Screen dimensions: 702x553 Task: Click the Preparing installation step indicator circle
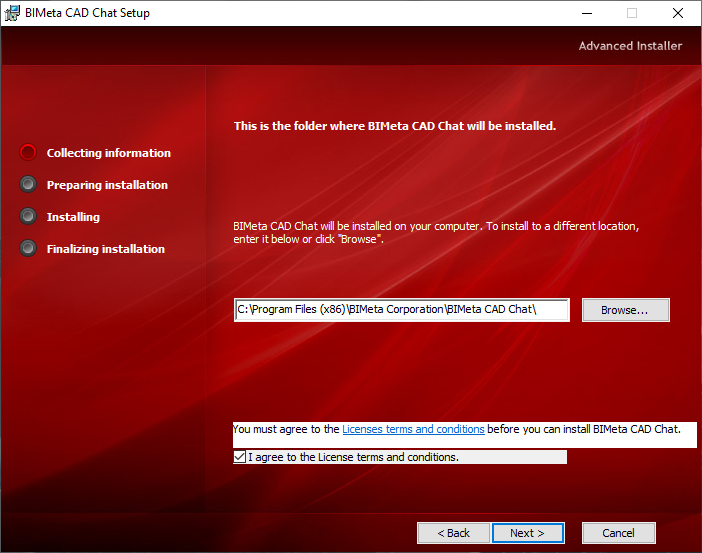pyautogui.click(x=28, y=184)
